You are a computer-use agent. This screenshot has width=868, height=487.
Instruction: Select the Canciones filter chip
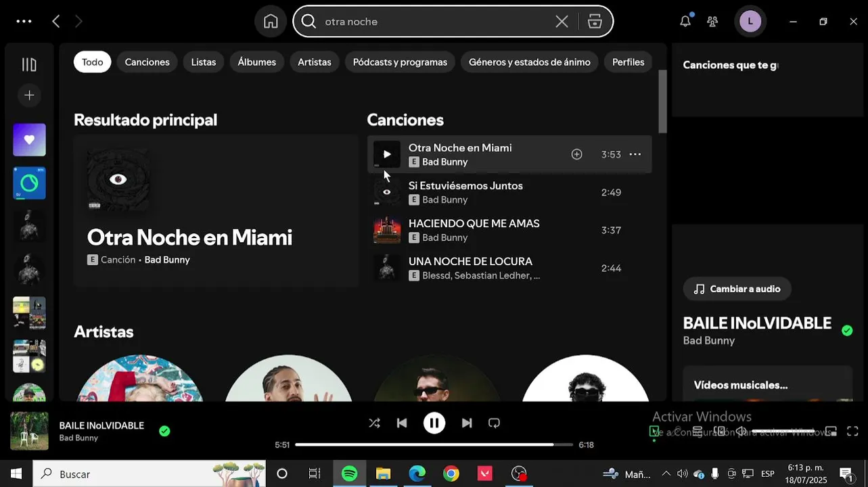click(x=147, y=62)
